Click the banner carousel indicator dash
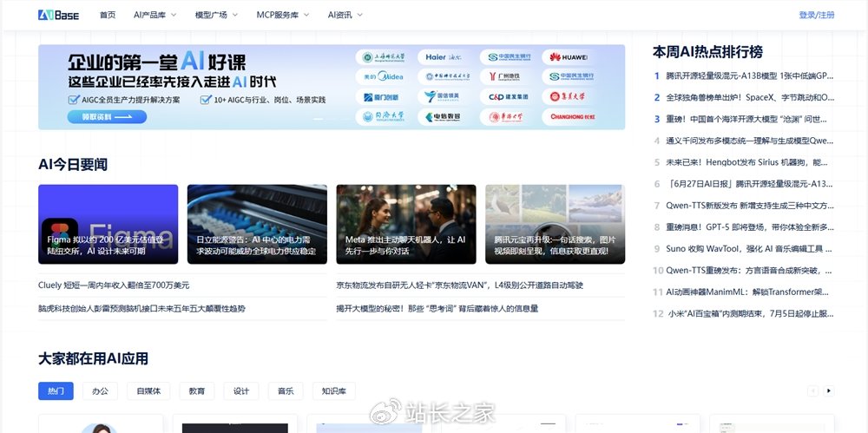868x433 pixels. (318, 119)
